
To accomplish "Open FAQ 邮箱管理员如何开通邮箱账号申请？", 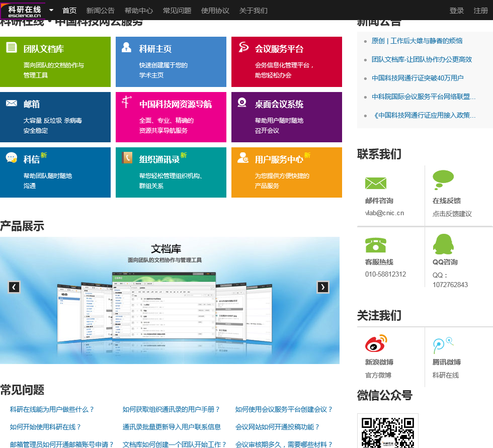I will 61,444.
